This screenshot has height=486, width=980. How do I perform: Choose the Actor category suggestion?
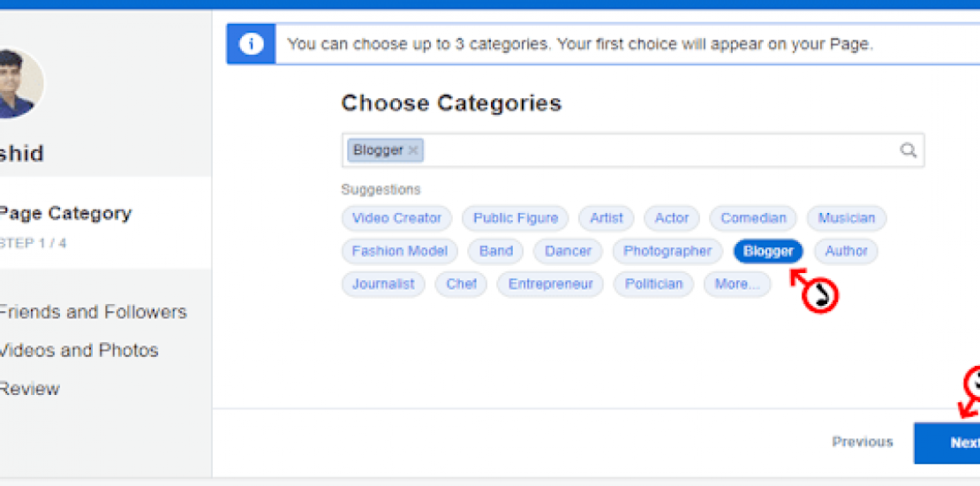672,218
